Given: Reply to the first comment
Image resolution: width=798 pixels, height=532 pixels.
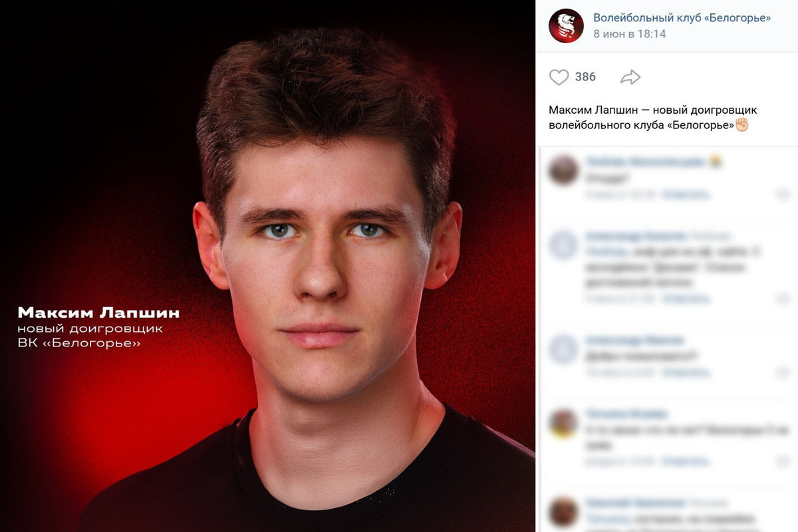Looking at the screenshot, I should [686, 194].
